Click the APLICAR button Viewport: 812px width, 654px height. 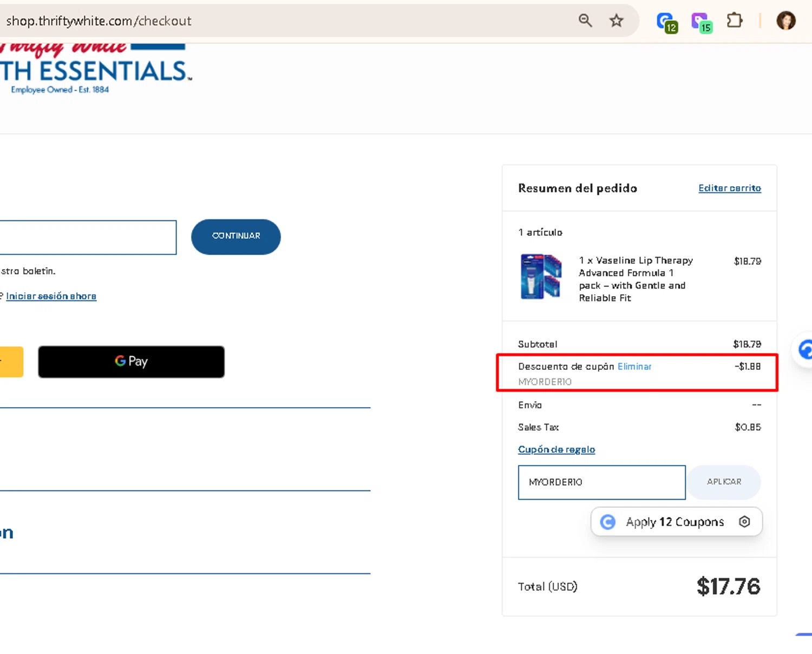click(724, 482)
